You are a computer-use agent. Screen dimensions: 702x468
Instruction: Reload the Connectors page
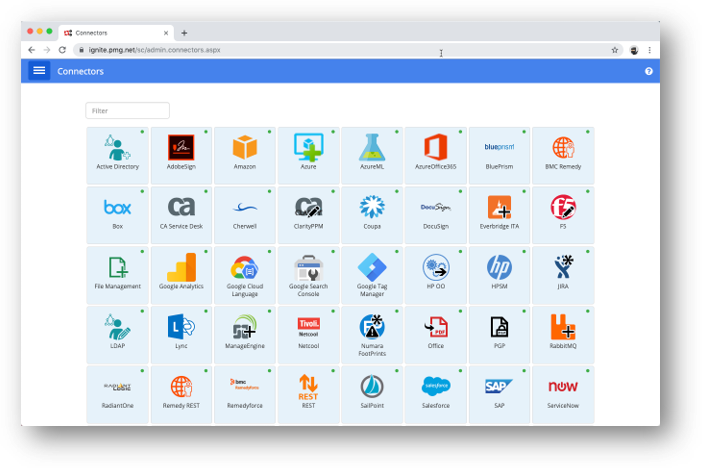click(x=62, y=50)
